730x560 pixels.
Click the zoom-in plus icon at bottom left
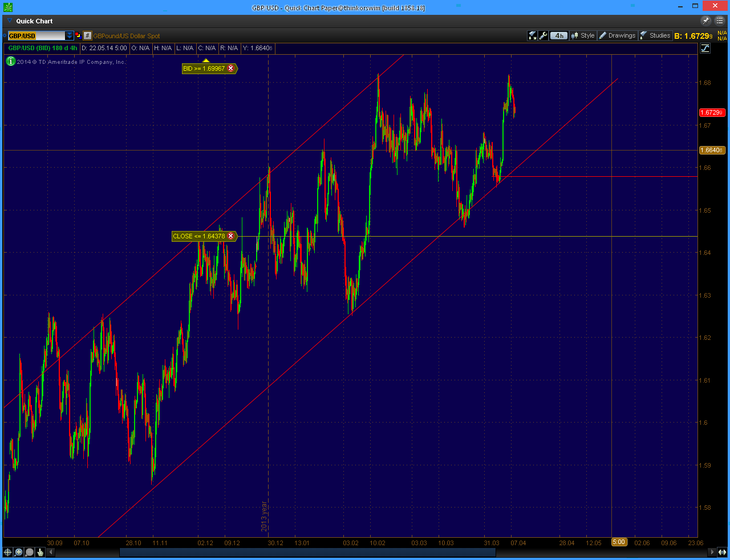coord(19,552)
